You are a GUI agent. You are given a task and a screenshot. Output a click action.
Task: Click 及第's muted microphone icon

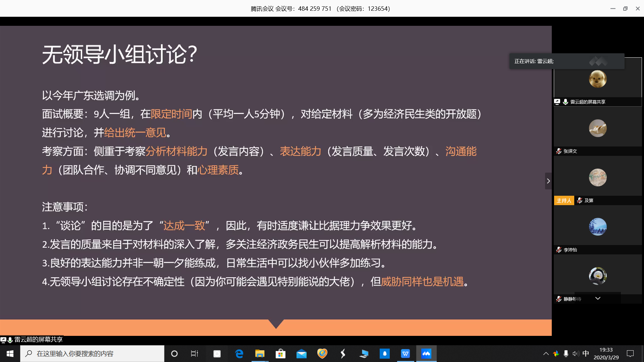(x=580, y=200)
